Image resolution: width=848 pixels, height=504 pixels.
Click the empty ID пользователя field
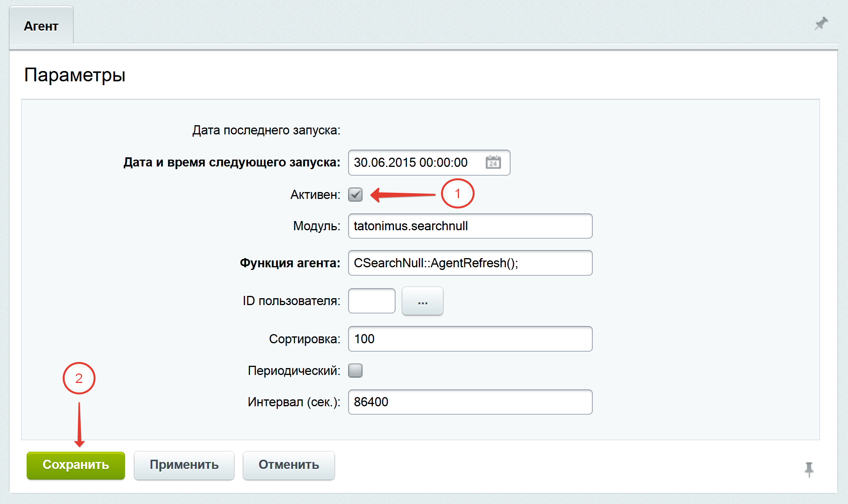click(x=371, y=301)
